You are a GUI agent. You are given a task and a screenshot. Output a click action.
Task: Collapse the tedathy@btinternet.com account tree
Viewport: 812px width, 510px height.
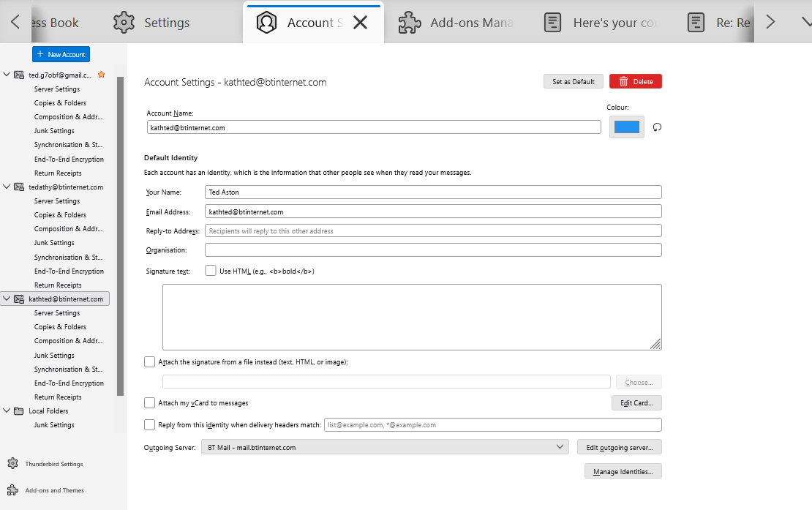[x=7, y=187]
